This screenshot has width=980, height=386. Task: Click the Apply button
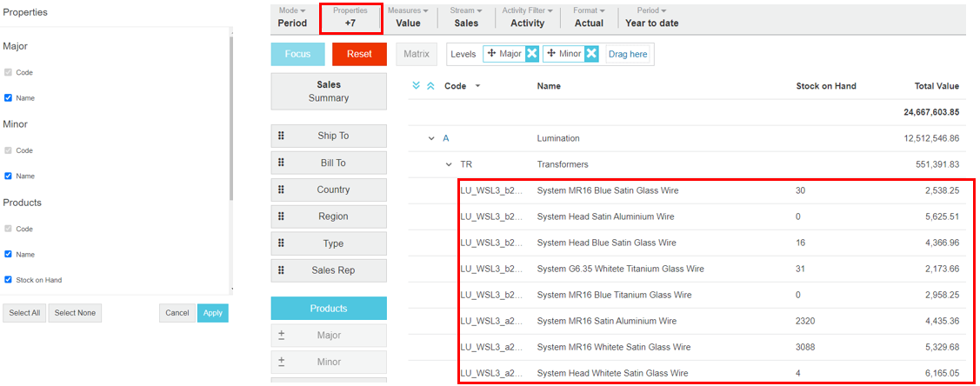coord(212,313)
